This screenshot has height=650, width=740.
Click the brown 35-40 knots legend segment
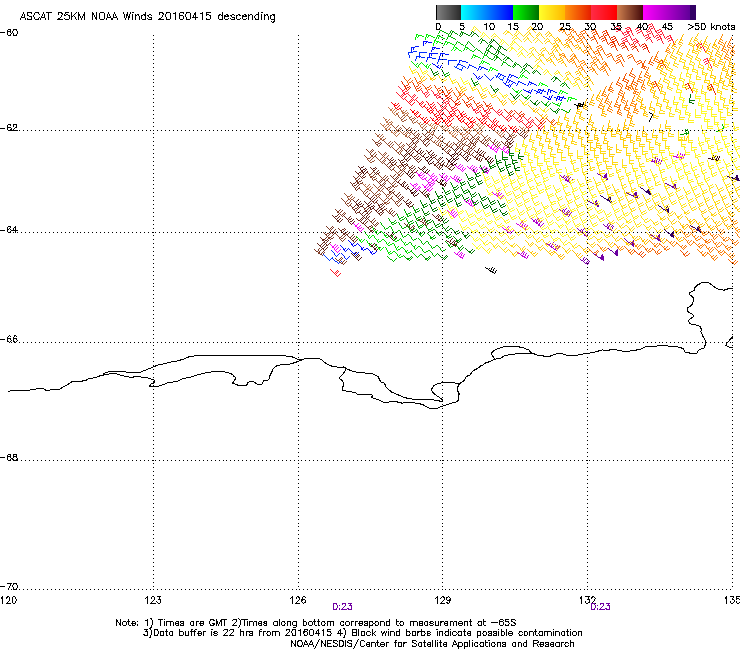[630, 12]
